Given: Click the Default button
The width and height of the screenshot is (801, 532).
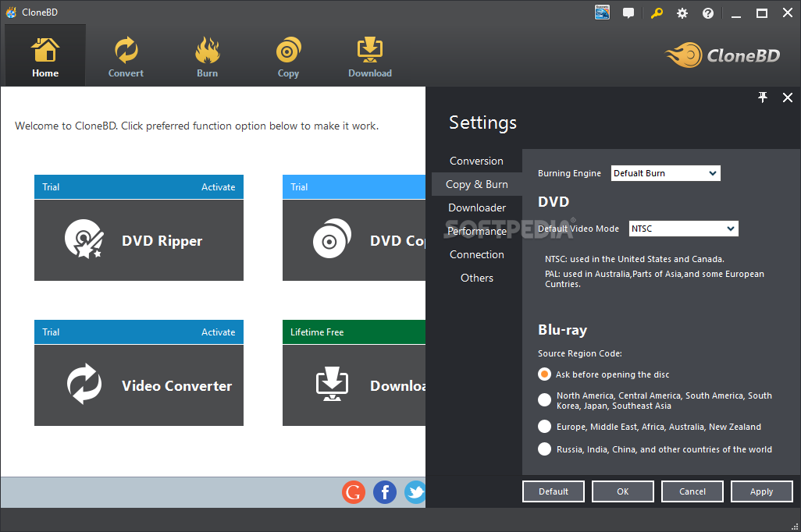Looking at the screenshot, I should pos(554,491).
